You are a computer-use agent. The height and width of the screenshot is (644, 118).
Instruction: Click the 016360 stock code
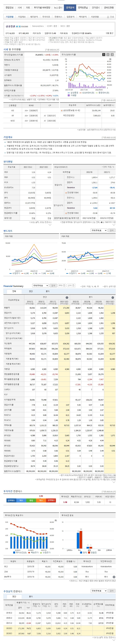tap(25, 26)
